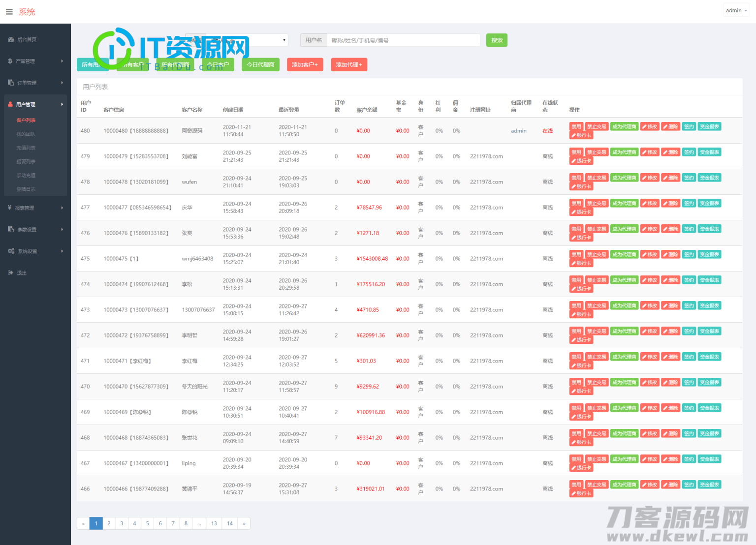Click 删除 for user 467 liping
The height and width of the screenshot is (545, 756).
pyautogui.click(x=671, y=459)
